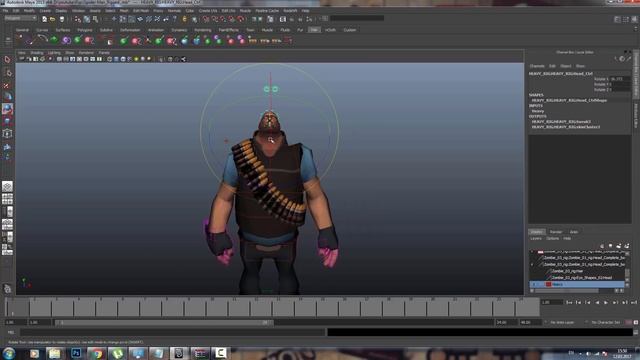Go to start of playback range
The image size is (640, 360).
click(x=569, y=302)
